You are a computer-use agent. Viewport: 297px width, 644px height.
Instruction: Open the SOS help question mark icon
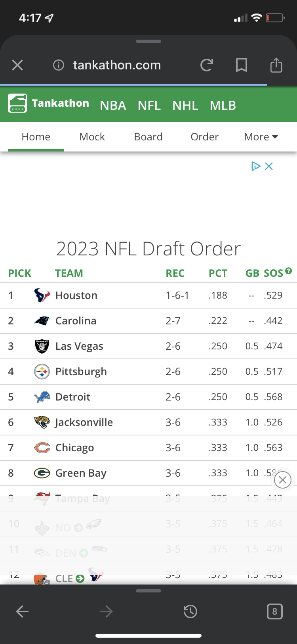[x=289, y=271]
